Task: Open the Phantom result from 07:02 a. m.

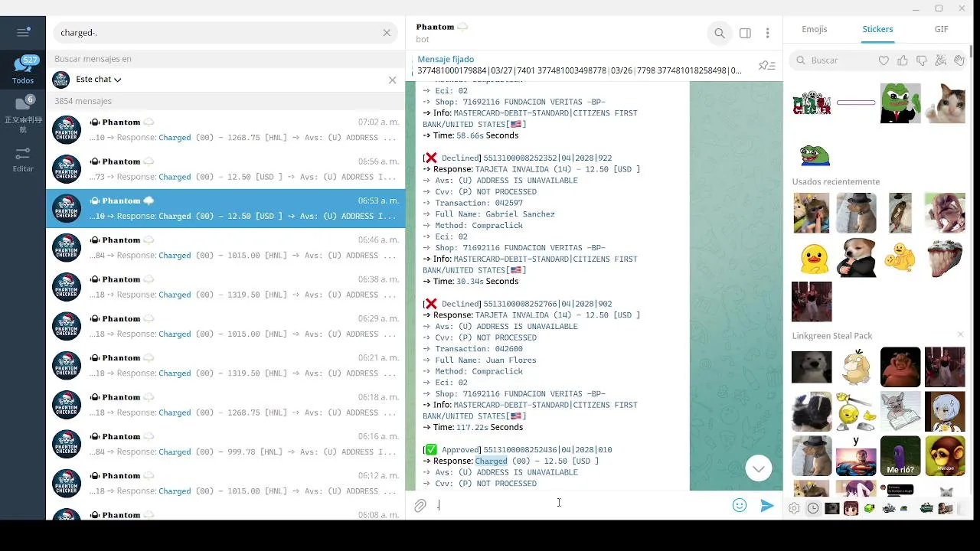Action: [x=226, y=130]
